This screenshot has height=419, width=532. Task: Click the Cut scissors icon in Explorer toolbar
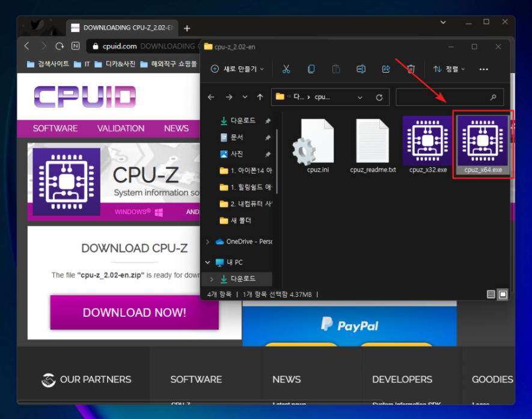coord(286,69)
